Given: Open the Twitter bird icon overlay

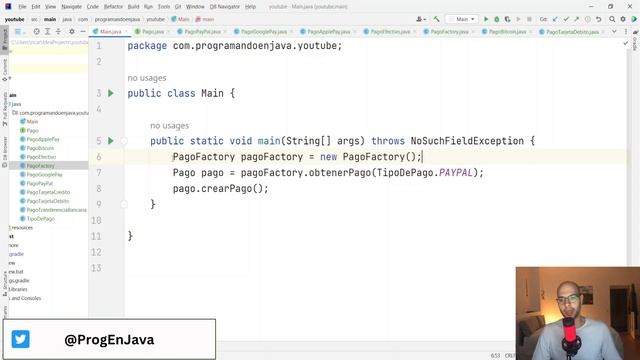Looking at the screenshot, I should pos(20,339).
